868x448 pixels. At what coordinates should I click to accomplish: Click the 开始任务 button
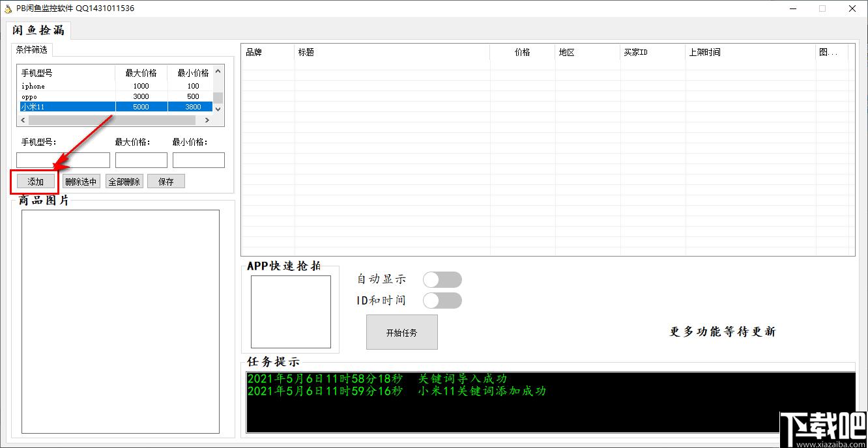(x=401, y=332)
